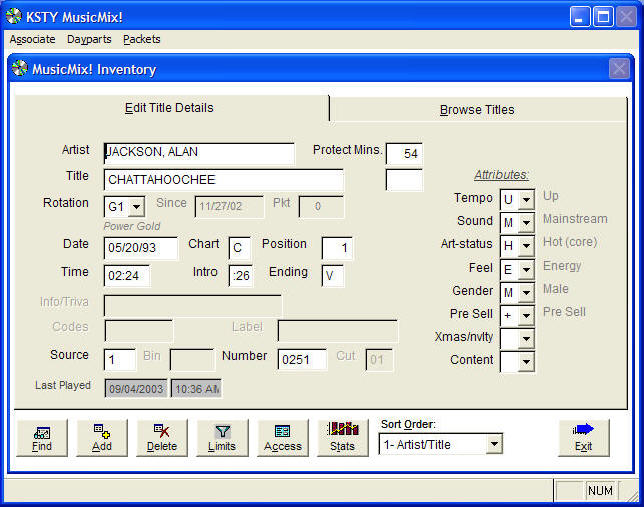Click the Codes field
The image size is (644, 507).
pyautogui.click(x=138, y=331)
